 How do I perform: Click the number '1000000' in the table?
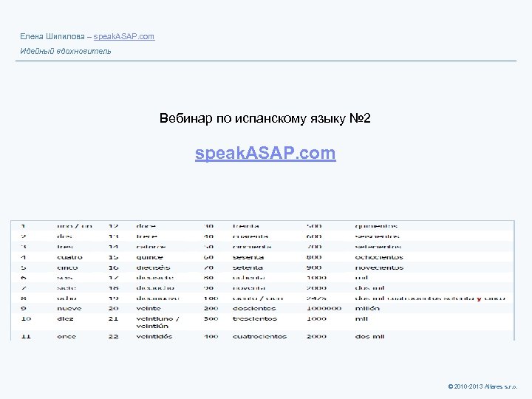(324, 308)
